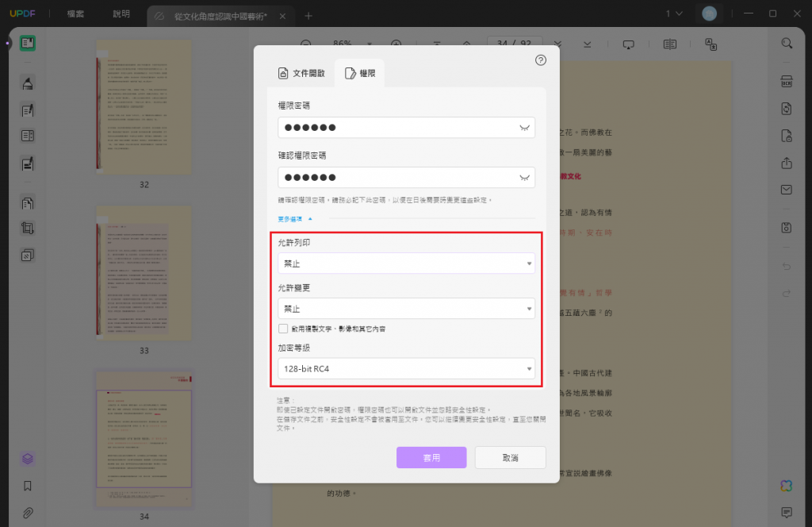This screenshot has height=527, width=812.
Task: Select page 32 thumbnail
Action: 144,106
